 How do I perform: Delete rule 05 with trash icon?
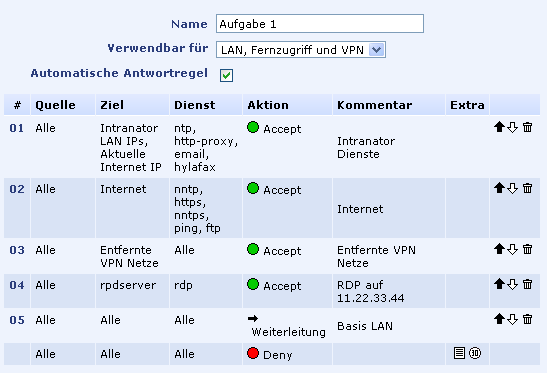(x=527, y=319)
